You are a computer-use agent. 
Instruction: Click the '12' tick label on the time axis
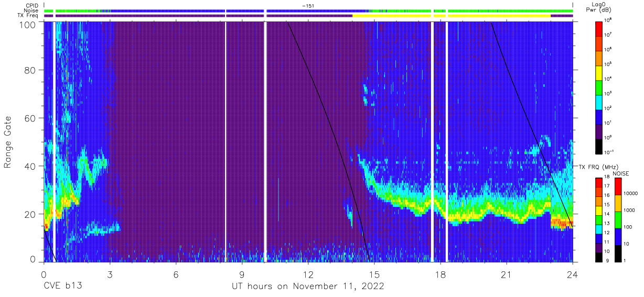pyautogui.click(x=308, y=274)
